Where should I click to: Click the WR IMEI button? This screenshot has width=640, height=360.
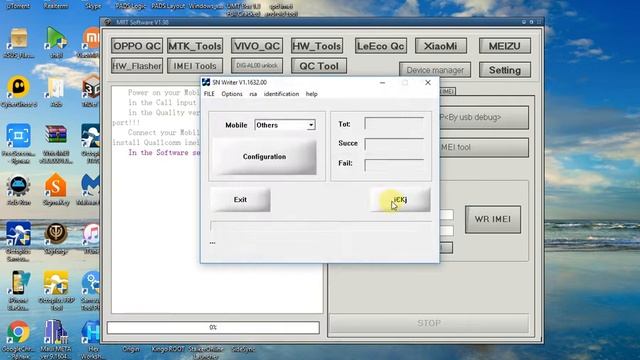493,219
